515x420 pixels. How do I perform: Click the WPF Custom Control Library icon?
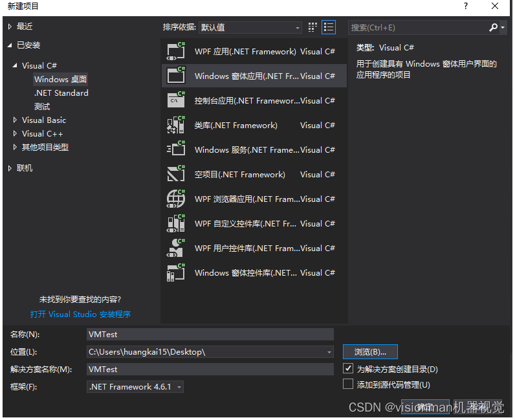pyautogui.click(x=176, y=223)
